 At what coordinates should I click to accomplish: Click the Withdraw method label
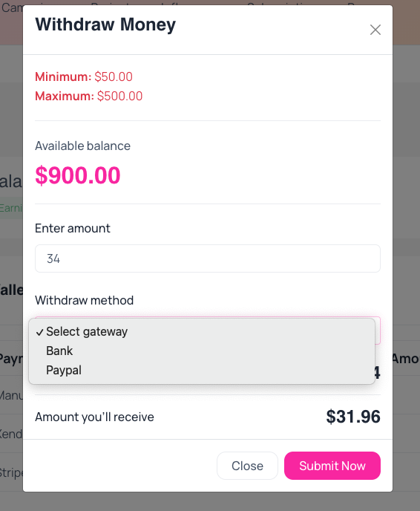click(x=85, y=301)
